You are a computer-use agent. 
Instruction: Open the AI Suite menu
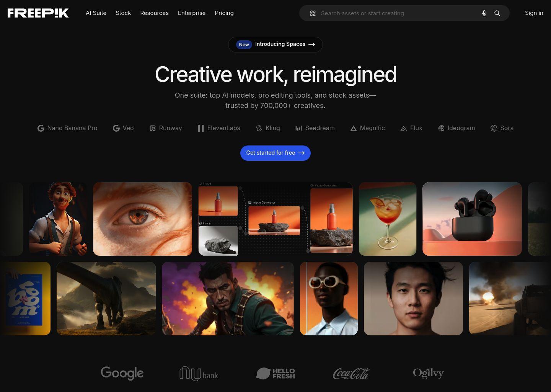tap(96, 13)
